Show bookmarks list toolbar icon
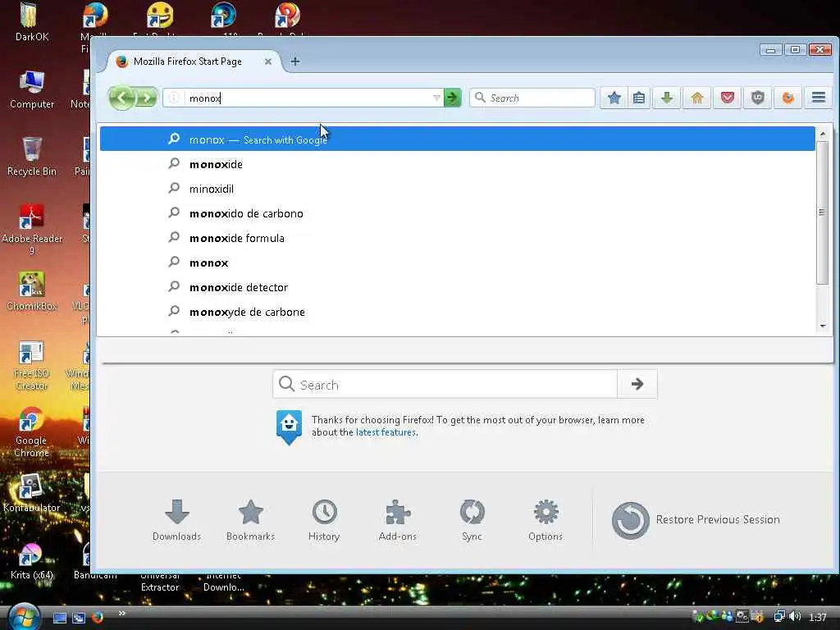The image size is (840, 630). pos(638,98)
